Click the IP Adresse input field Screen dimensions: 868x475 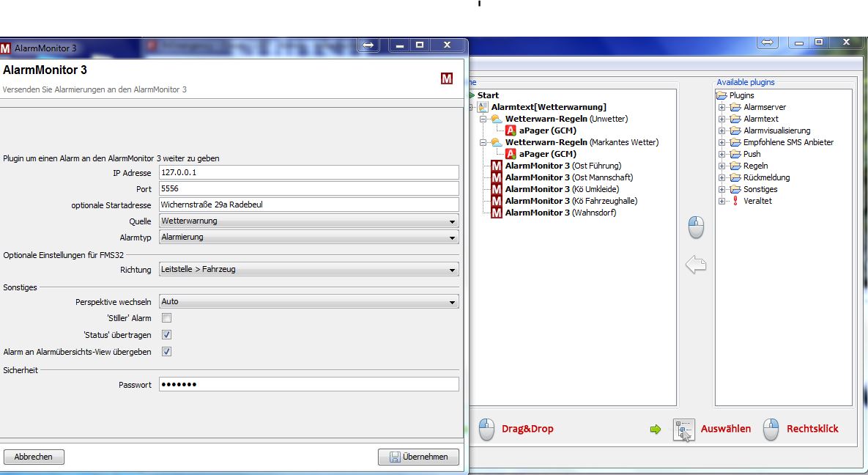pos(308,172)
